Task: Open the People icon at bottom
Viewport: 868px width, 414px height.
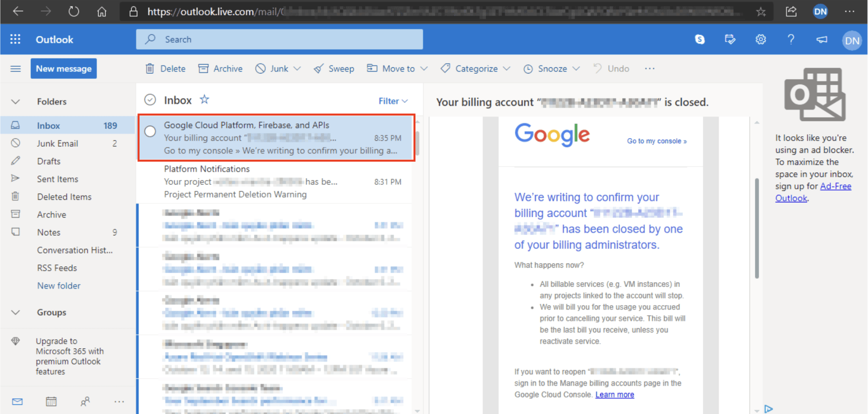Action: click(85, 401)
